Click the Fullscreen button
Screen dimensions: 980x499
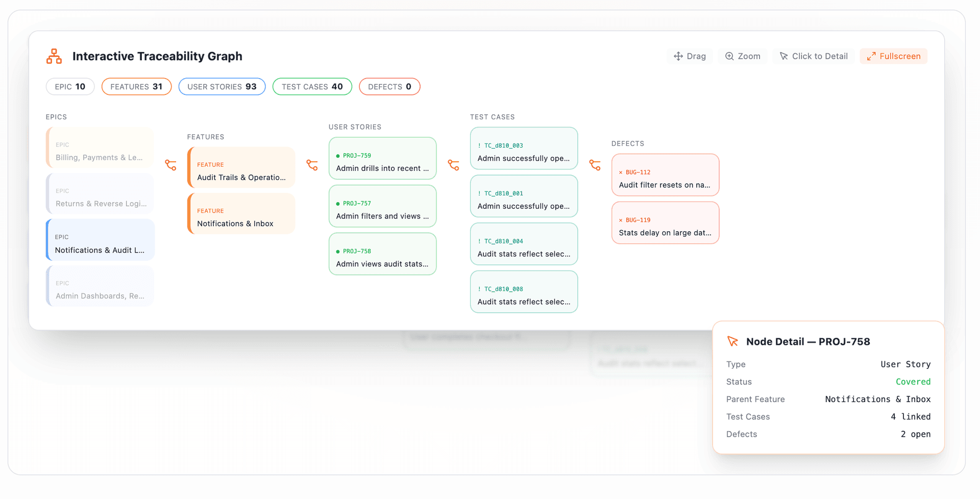pyautogui.click(x=893, y=56)
